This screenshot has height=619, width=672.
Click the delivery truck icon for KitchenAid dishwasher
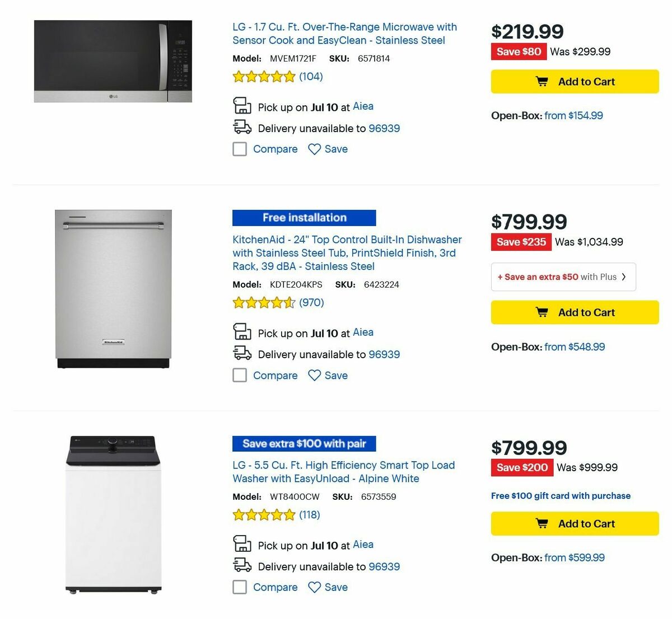coord(242,353)
